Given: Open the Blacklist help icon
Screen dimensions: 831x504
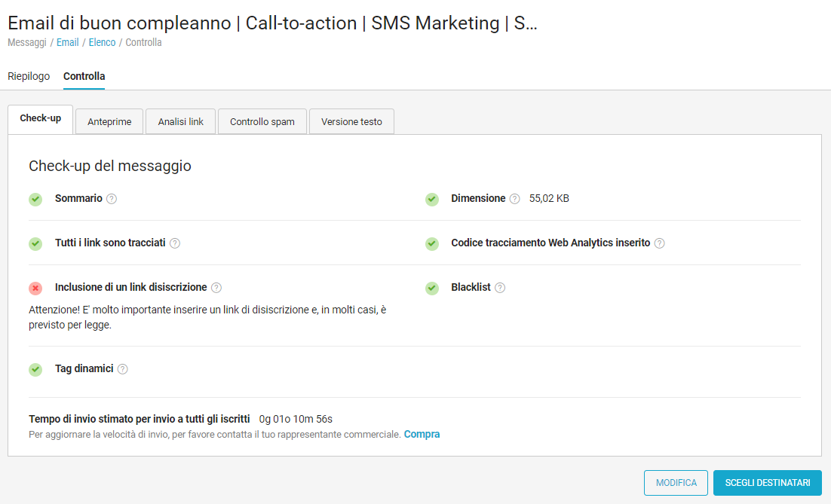Looking at the screenshot, I should pos(500,288).
